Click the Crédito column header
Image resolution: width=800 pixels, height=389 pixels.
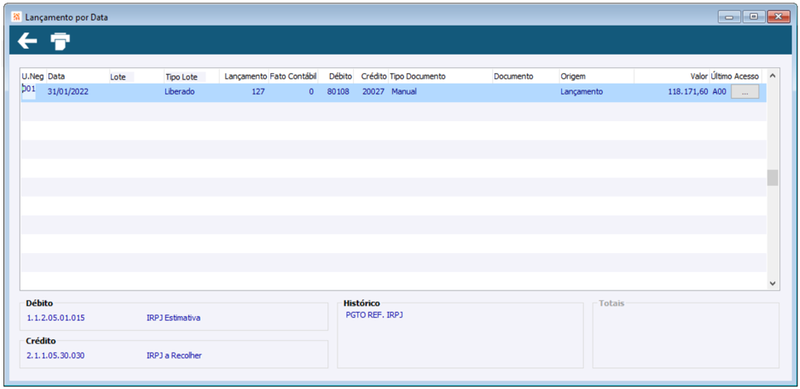click(x=373, y=76)
